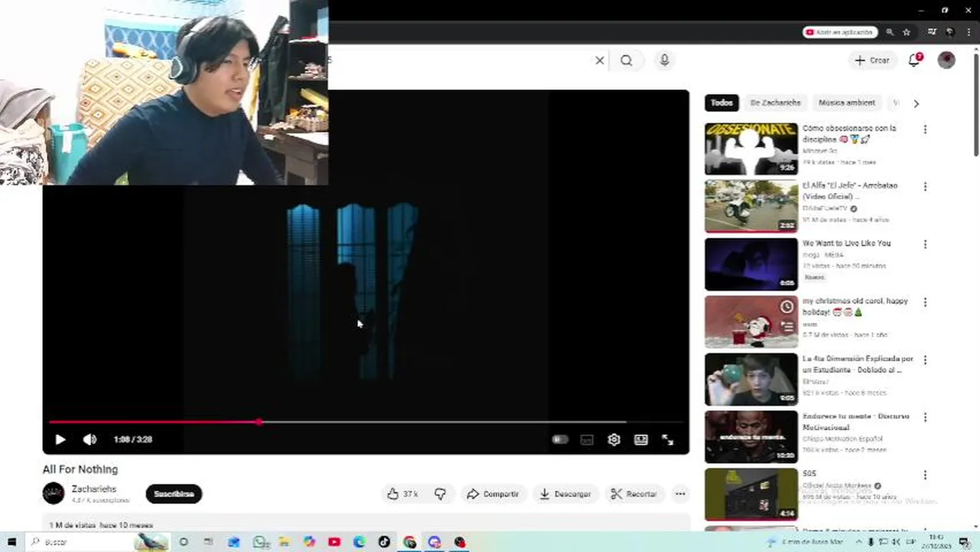Enter fullscreen mode on the video

click(667, 439)
